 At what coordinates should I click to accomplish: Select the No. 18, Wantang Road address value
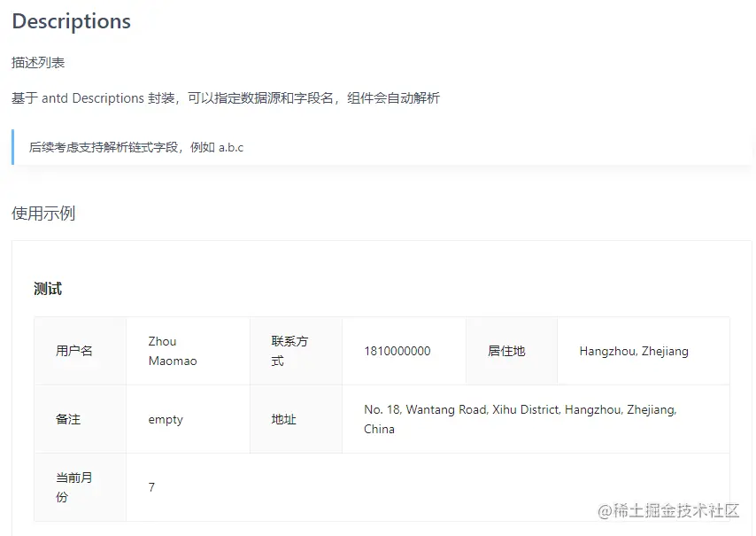point(521,419)
